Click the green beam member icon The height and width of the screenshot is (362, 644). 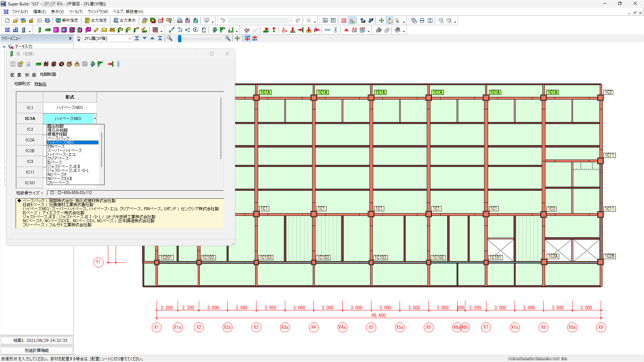click(48, 30)
